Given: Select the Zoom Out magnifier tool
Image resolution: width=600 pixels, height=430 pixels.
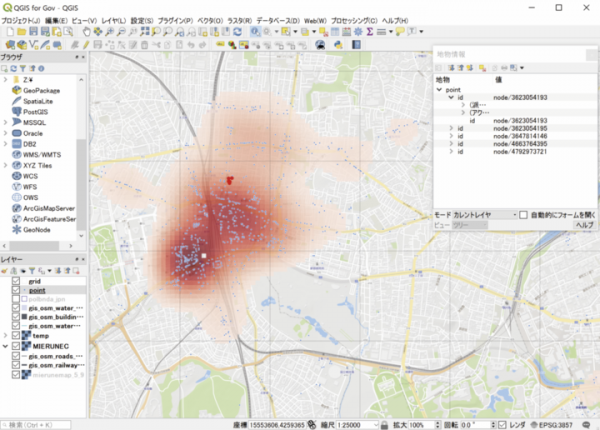Looking at the screenshot, I should click(121, 32).
